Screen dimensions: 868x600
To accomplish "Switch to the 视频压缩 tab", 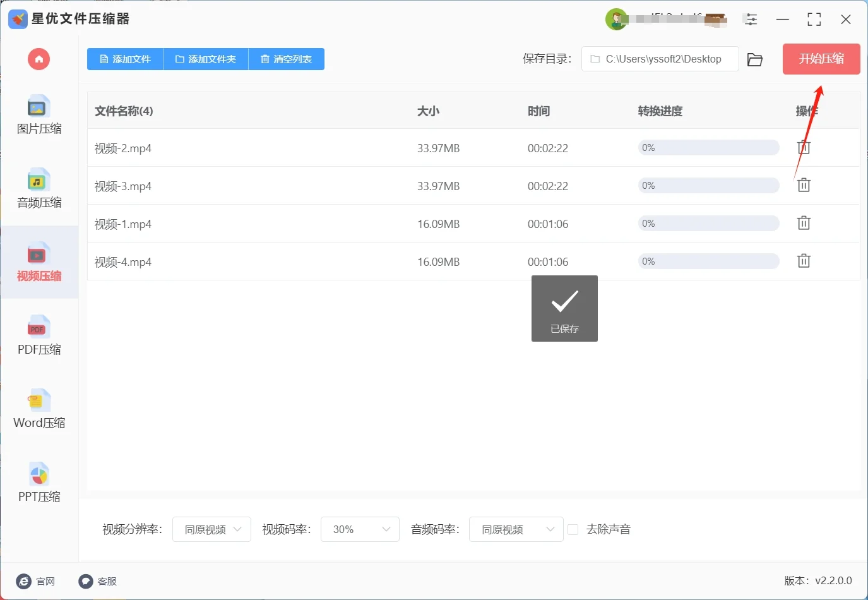I will tap(39, 262).
